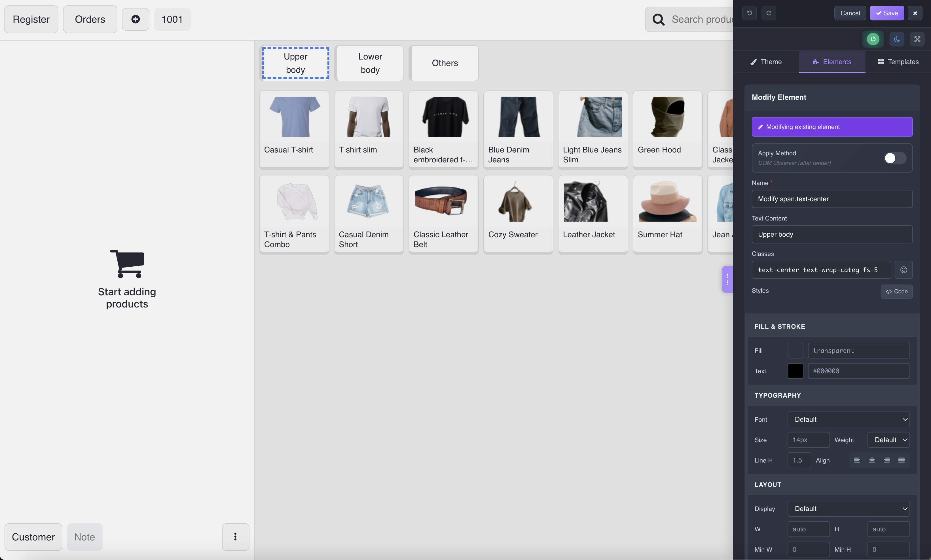Viewport: 931px width, 560px height.
Task: Click the plus icon next to Orders
Action: (135, 19)
